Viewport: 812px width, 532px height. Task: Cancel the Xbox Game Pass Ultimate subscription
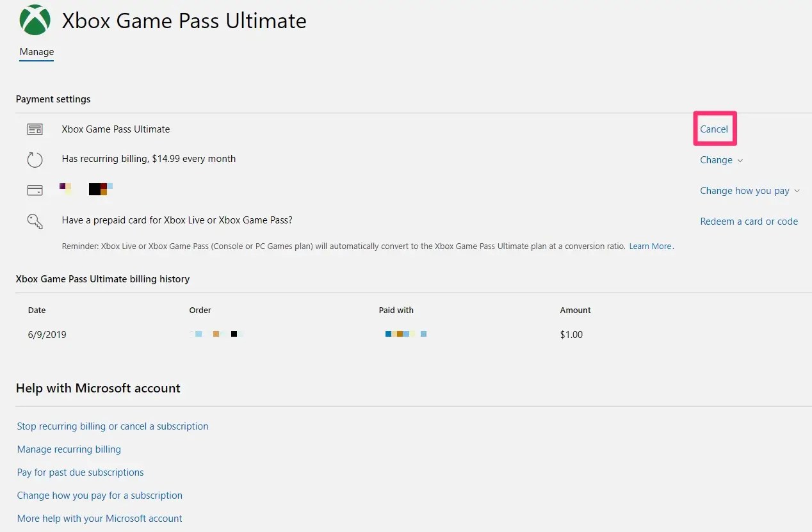(713, 129)
